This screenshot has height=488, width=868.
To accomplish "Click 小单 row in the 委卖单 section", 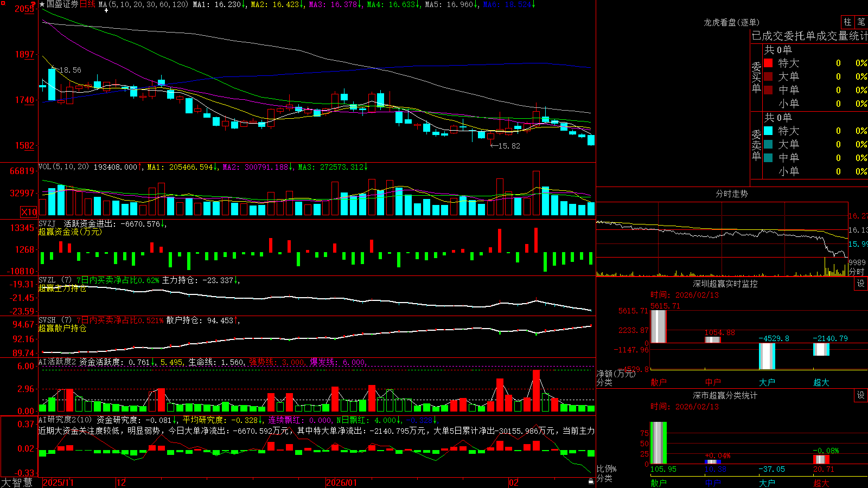I will tap(815, 171).
